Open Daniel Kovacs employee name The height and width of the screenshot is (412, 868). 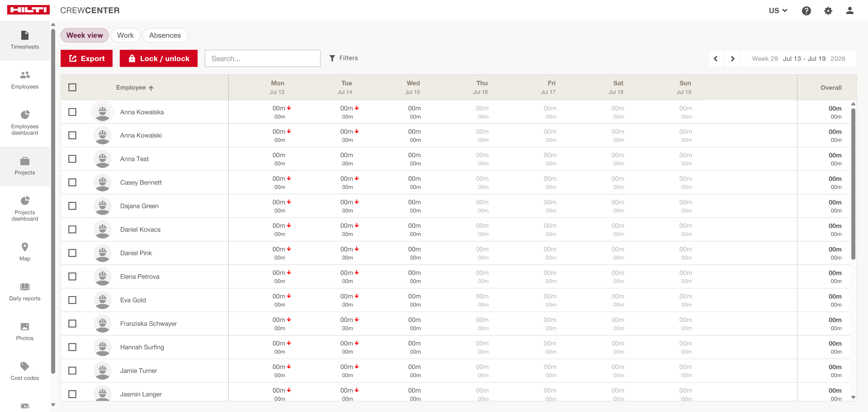tap(140, 229)
